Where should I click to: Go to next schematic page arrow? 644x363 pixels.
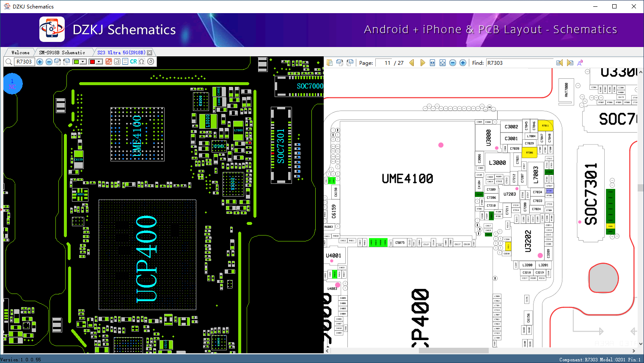422,63
